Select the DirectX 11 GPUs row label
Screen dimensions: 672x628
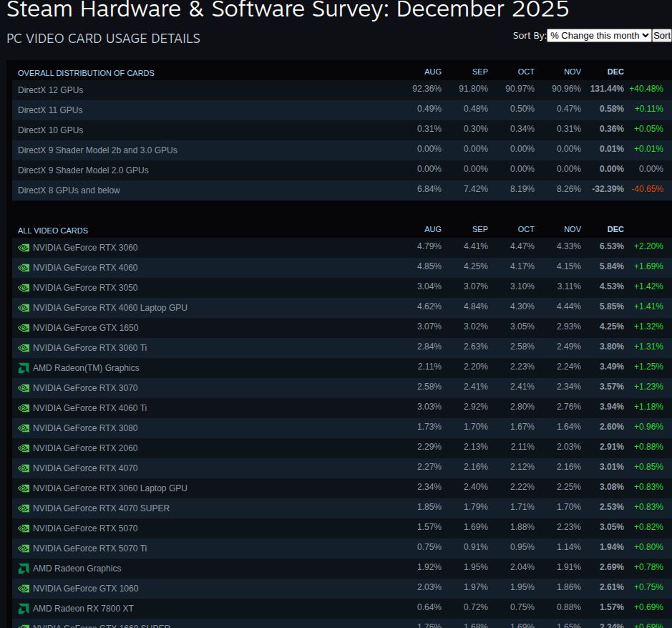pos(50,110)
